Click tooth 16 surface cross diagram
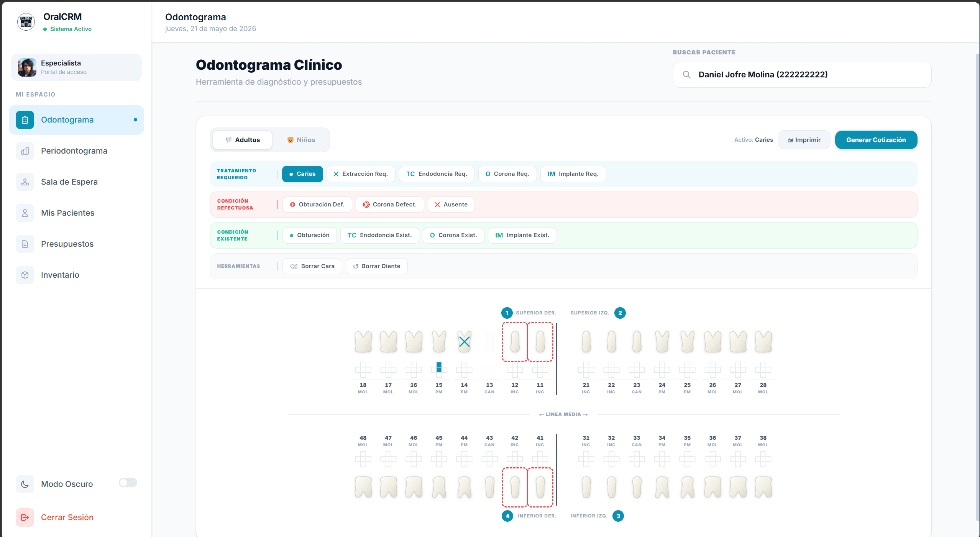980x537 pixels. coord(414,370)
